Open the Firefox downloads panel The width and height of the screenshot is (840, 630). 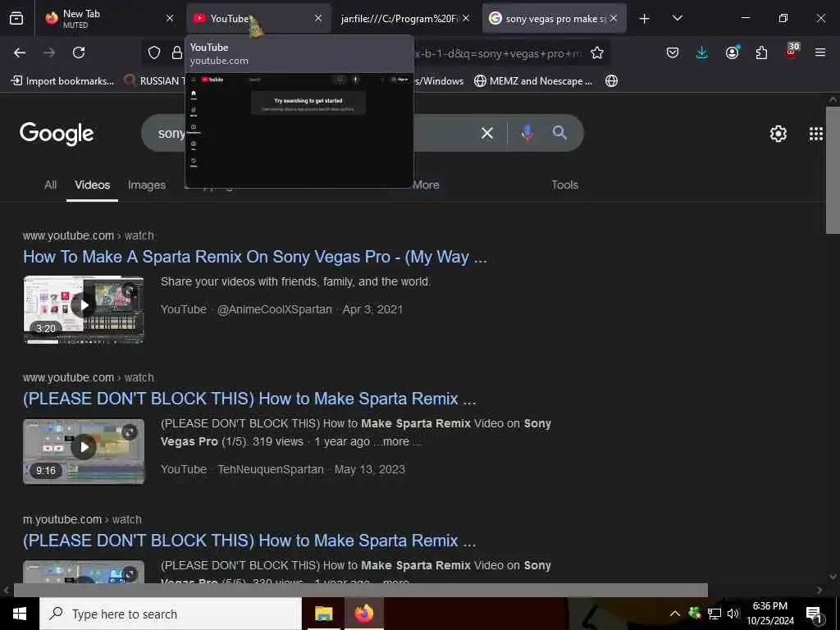pyautogui.click(x=702, y=52)
